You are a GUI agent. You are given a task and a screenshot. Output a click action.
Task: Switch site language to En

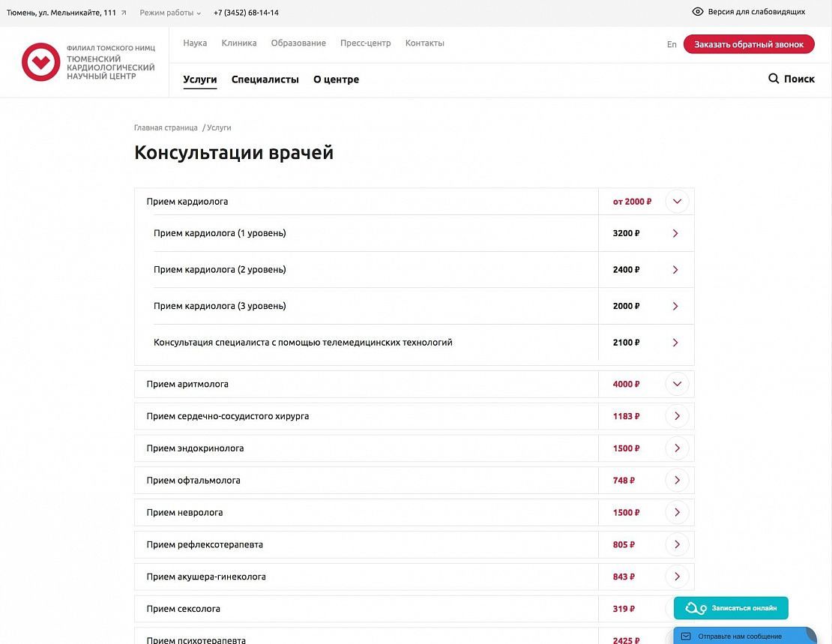tap(672, 45)
